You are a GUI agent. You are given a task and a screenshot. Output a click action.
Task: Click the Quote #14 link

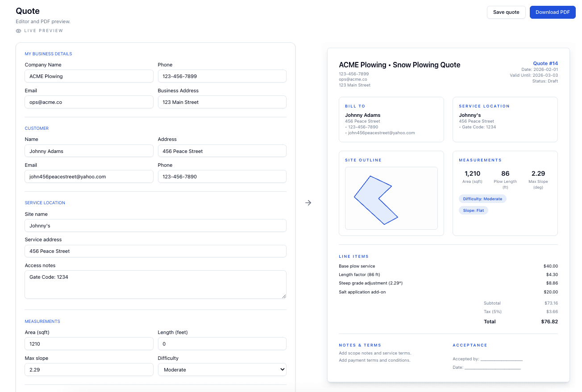pyautogui.click(x=545, y=63)
